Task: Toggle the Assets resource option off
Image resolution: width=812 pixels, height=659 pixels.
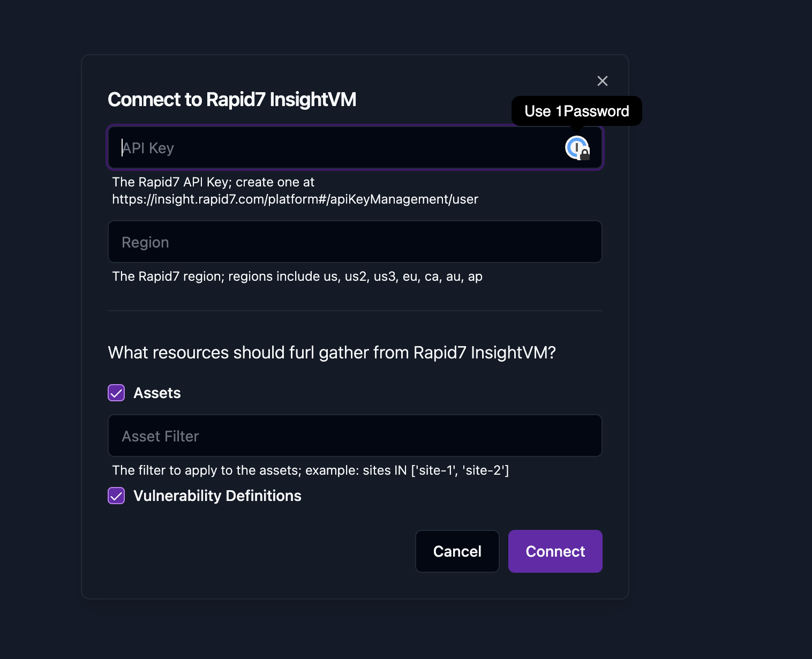Action: pos(116,393)
